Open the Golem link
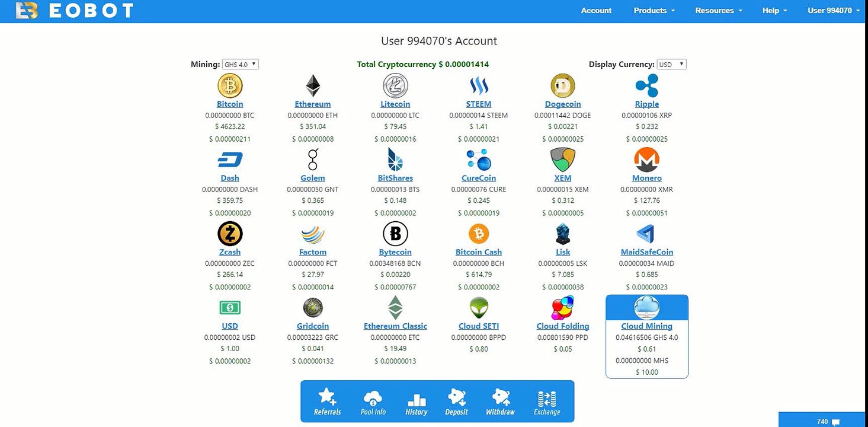 [x=313, y=179]
